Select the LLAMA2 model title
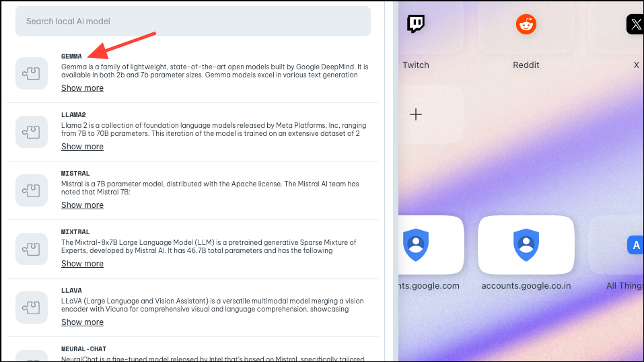Image resolution: width=644 pixels, height=362 pixels. pyautogui.click(x=73, y=114)
